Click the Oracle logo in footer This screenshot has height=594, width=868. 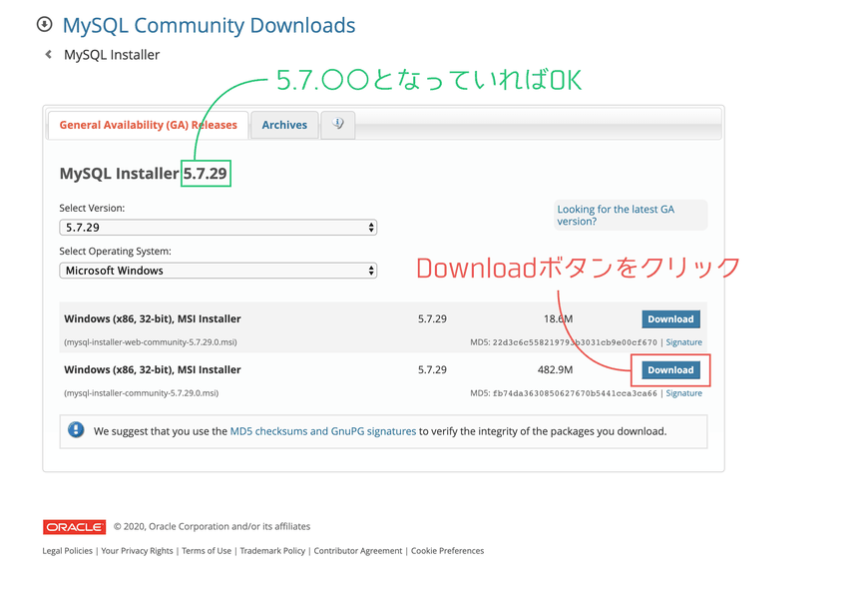[74, 527]
